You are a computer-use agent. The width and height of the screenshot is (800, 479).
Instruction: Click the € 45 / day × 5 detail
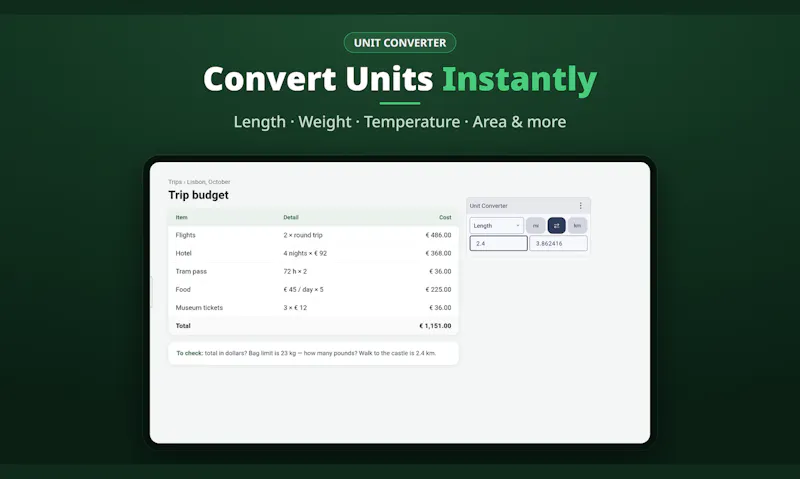[x=304, y=289]
